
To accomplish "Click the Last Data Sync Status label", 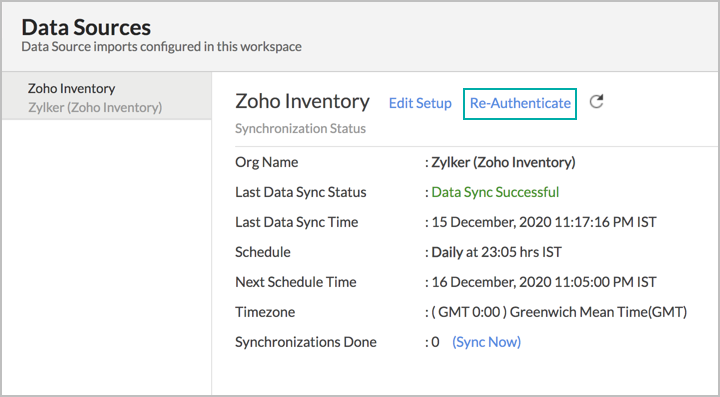I will click(301, 192).
